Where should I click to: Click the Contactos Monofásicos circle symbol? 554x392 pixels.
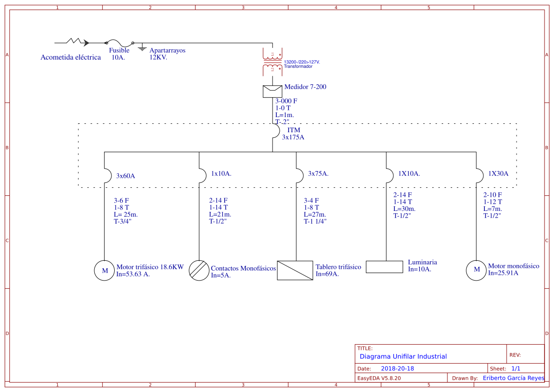(x=199, y=270)
